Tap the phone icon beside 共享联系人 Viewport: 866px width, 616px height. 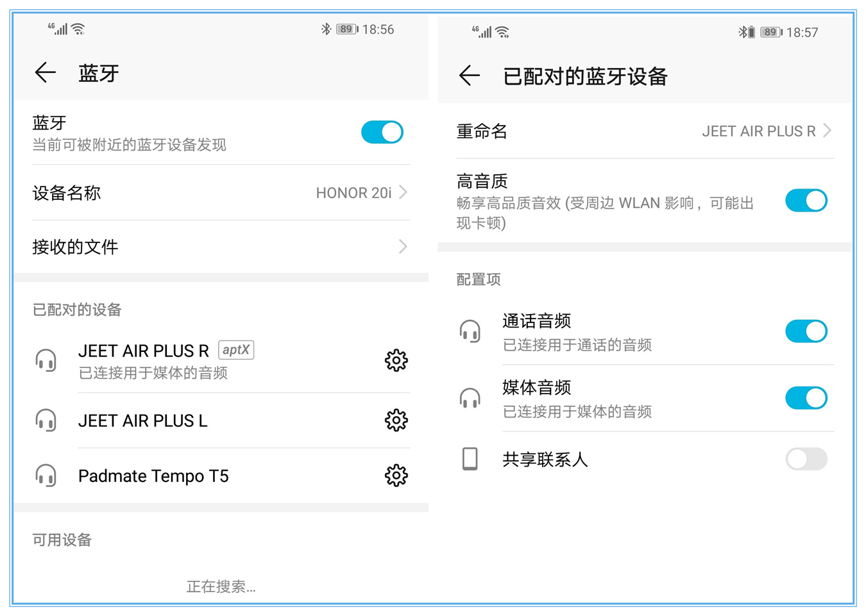click(x=470, y=459)
